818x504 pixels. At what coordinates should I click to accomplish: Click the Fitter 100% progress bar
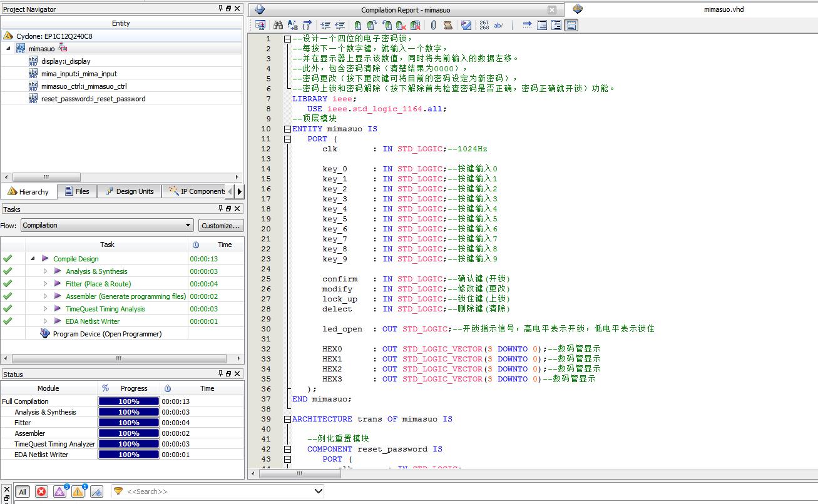click(x=129, y=423)
